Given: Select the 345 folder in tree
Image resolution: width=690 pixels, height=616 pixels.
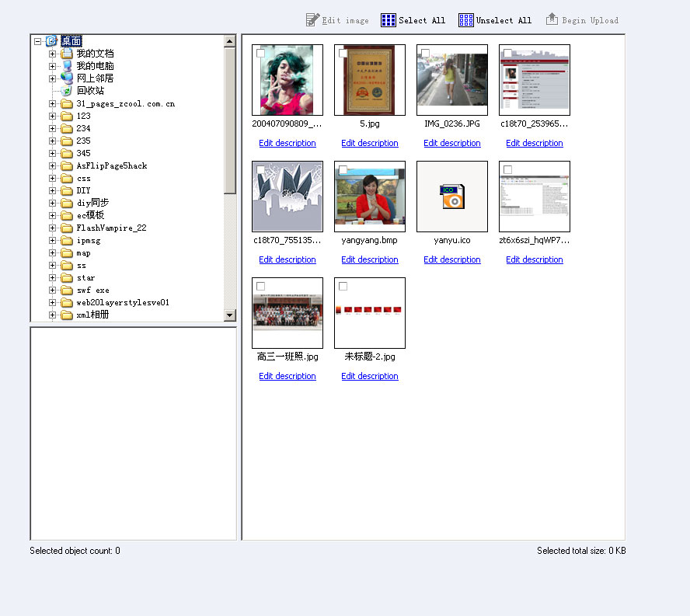Looking at the screenshot, I should (x=83, y=153).
